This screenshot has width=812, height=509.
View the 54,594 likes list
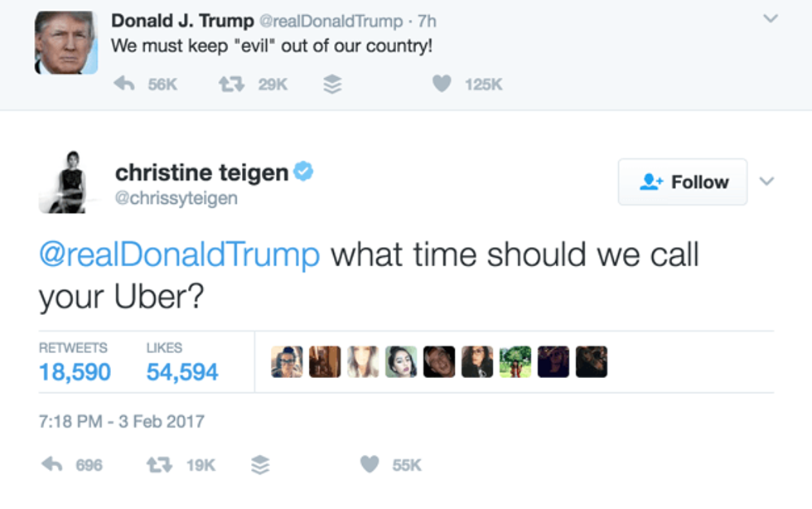click(182, 371)
